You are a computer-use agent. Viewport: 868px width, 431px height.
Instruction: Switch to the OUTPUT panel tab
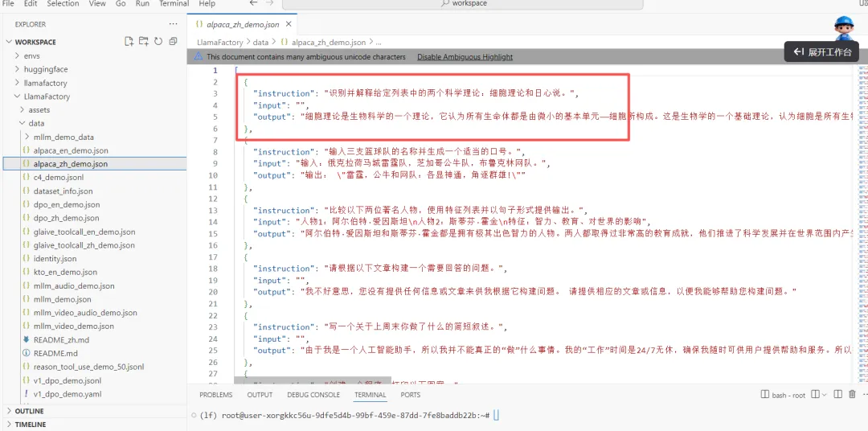[x=260, y=395]
